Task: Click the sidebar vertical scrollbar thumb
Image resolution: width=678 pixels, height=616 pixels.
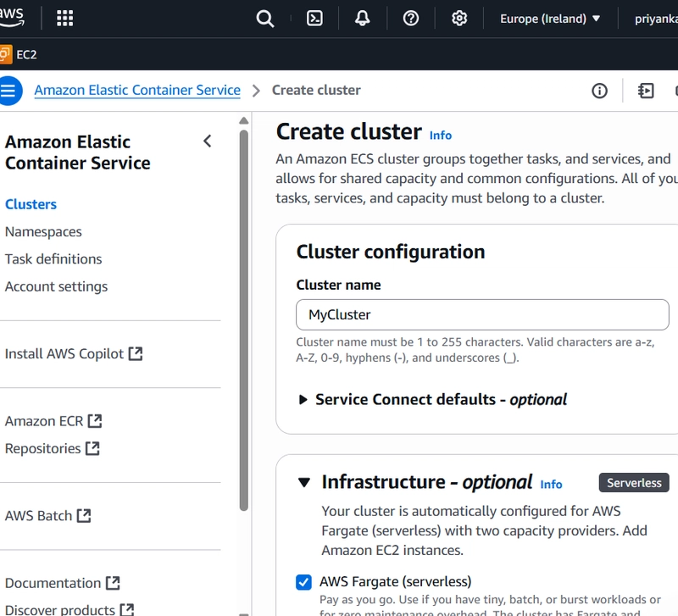Action: pyautogui.click(x=244, y=320)
